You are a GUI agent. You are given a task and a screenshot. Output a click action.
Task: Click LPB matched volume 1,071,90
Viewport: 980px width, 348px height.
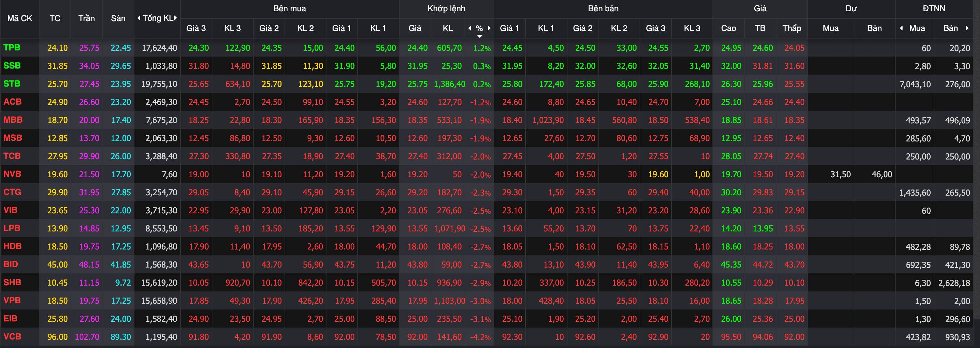[x=450, y=229]
